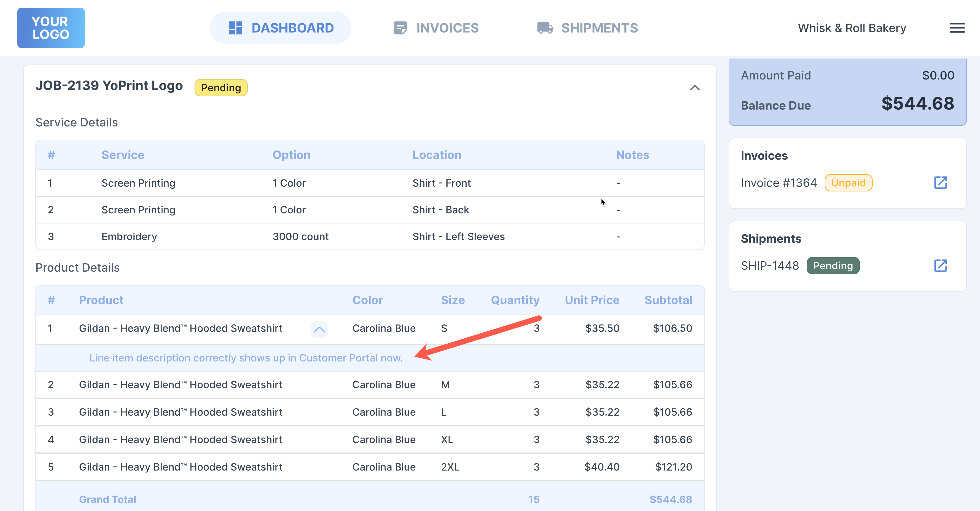This screenshot has height=511, width=980.
Task: Switch to the INVOICES tab
Action: pos(447,28)
